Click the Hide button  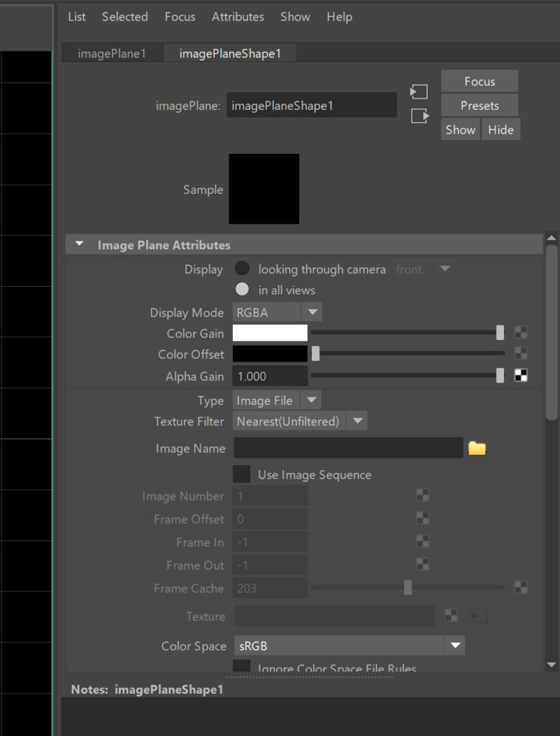pyautogui.click(x=501, y=129)
